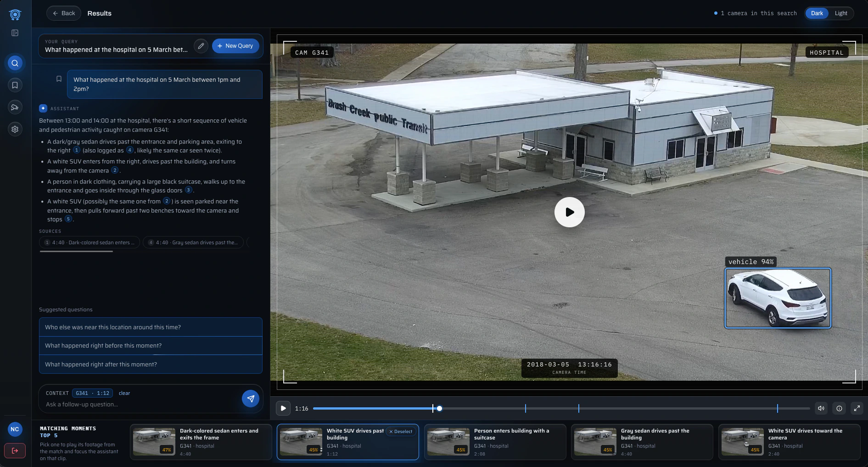
Task: Clear the G341 context chip
Action: pos(124,394)
